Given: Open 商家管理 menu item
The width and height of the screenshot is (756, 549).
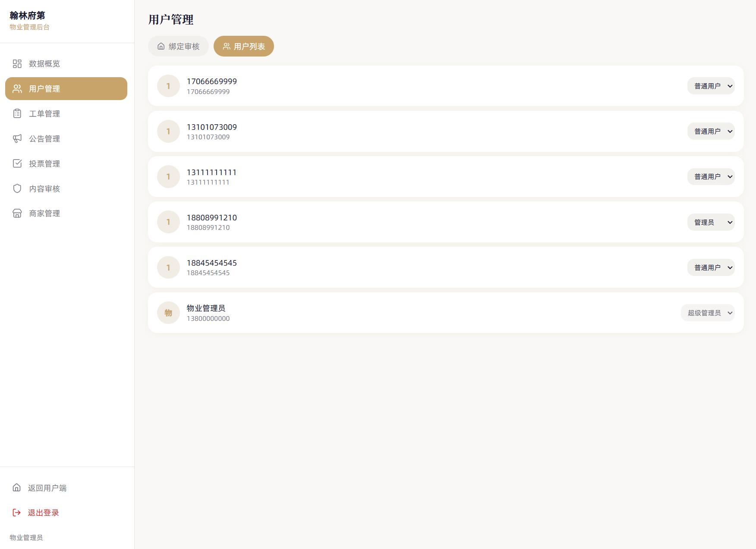Looking at the screenshot, I should [x=66, y=213].
